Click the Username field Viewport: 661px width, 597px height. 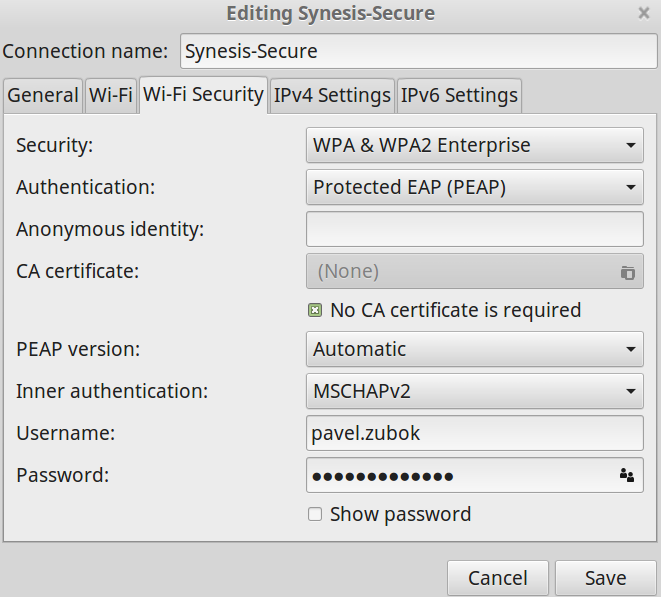tap(475, 433)
